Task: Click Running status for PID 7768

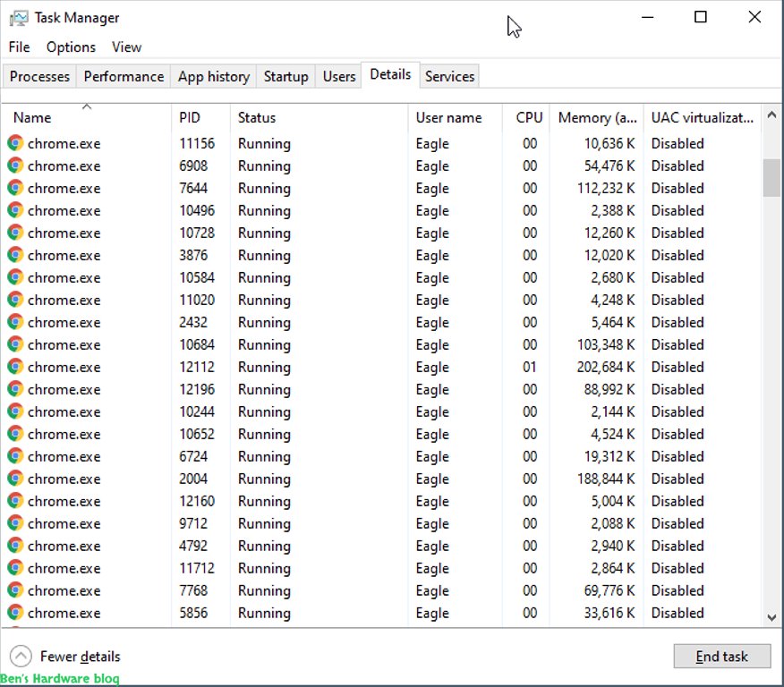Action: [x=264, y=590]
